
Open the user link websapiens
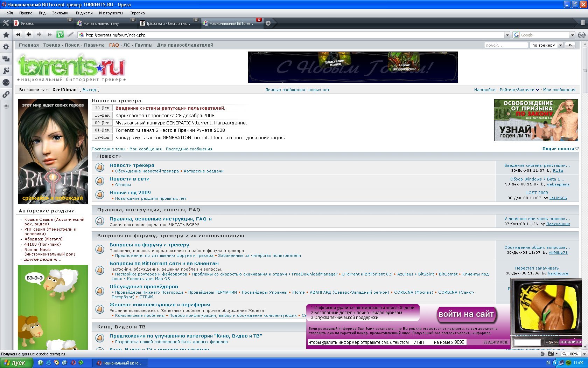point(558,184)
